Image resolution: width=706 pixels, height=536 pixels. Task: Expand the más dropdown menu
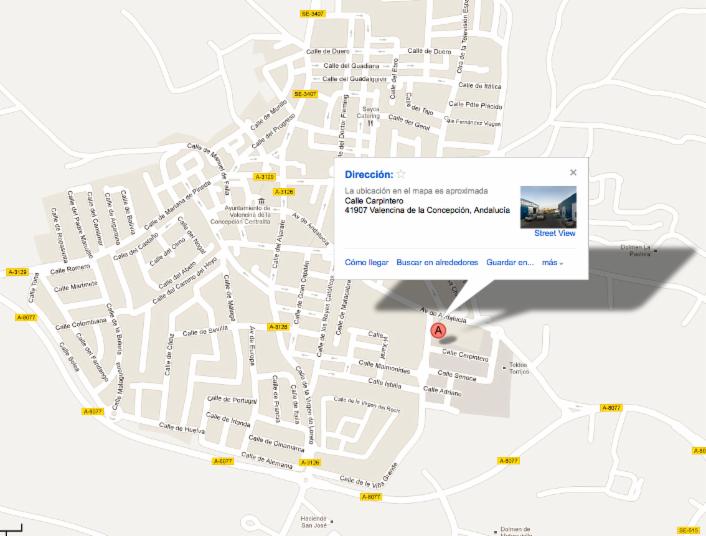pos(552,262)
